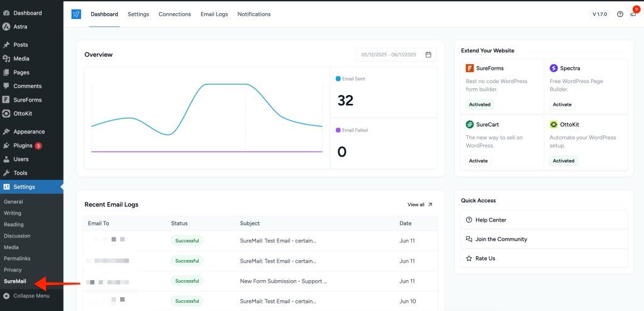Click the Collapse Menu arrow icon
The image size is (644, 311).
6,296
